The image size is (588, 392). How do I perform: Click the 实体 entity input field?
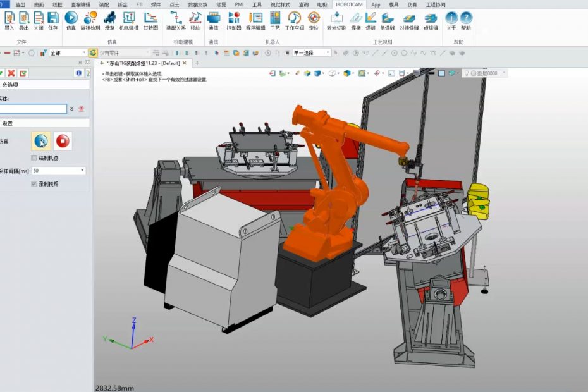[x=33, y=109]
